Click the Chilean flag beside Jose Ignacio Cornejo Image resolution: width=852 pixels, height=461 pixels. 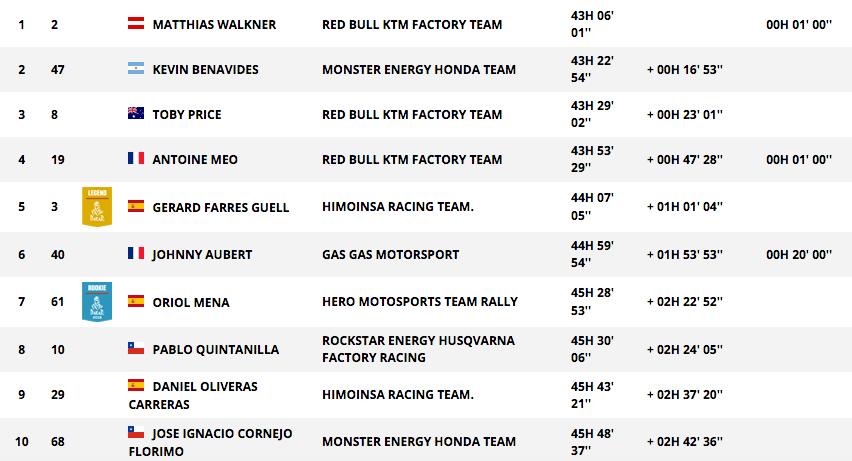coord(136,432)
